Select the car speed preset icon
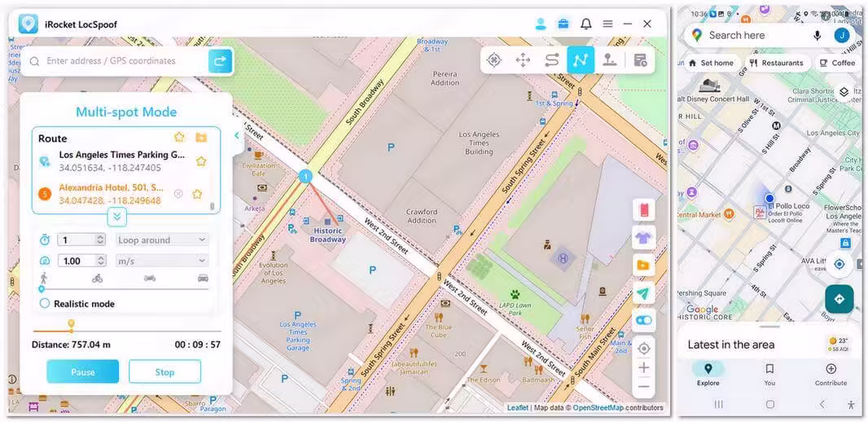Screen dimensions: 868x422 pyautogui.click(x=204, y=278)
